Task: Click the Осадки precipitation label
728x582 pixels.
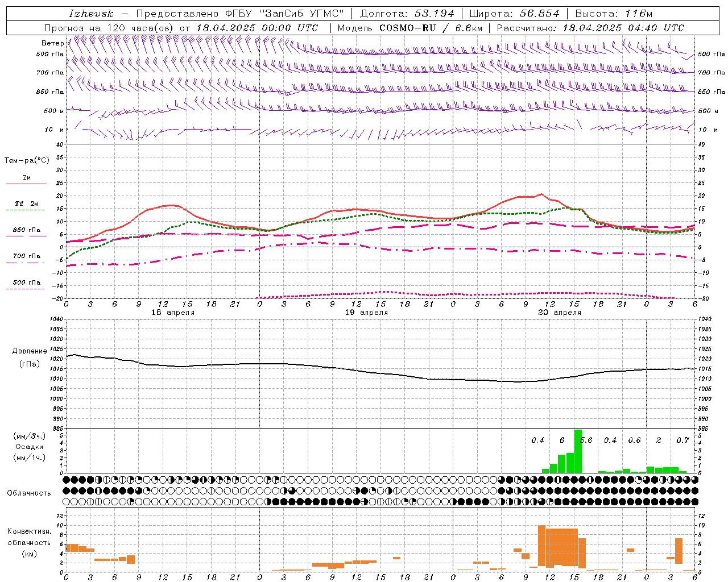Action: click(30, 447)
